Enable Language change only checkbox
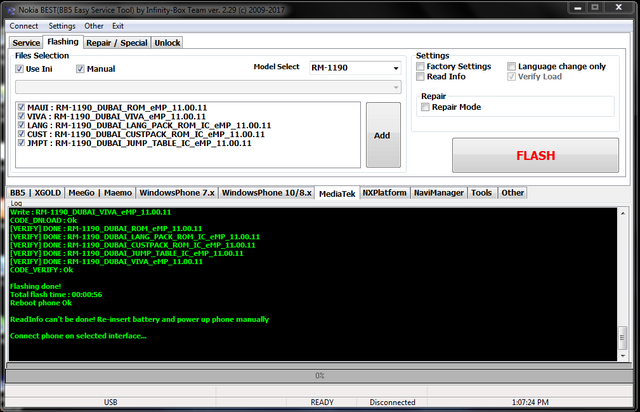Image resolution: width=640 pixels, height=412 pixels. point(511,66)
